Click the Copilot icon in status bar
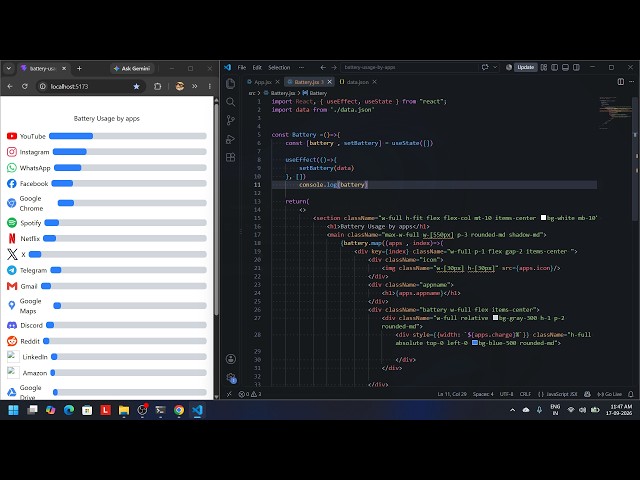This screenshot has height=480, width=640. pyautogui.click(x=587, y=394)
